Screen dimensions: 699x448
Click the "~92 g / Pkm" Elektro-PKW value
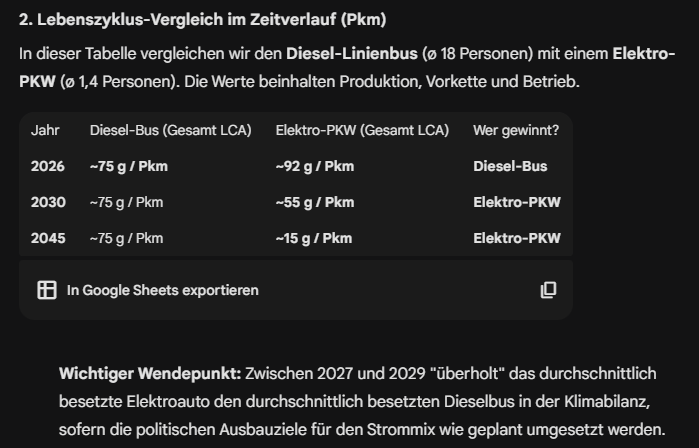point(314,166)
